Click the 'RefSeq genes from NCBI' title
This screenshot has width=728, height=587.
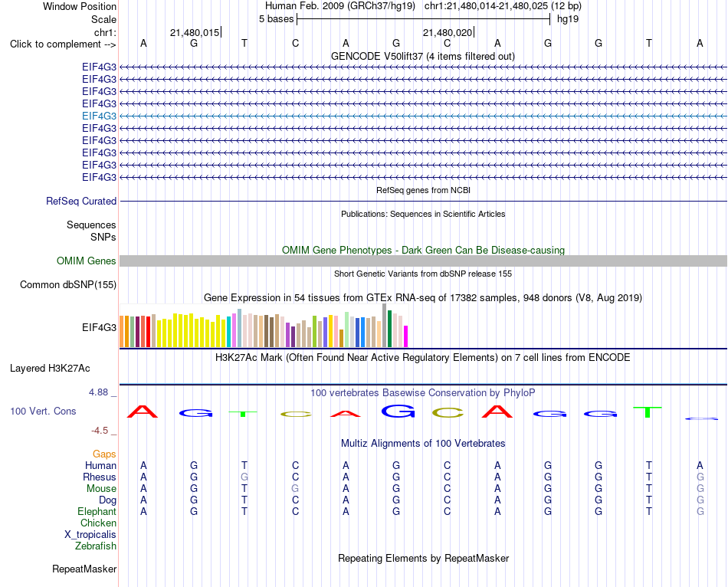pyautogui.click(x=423, y=190)
